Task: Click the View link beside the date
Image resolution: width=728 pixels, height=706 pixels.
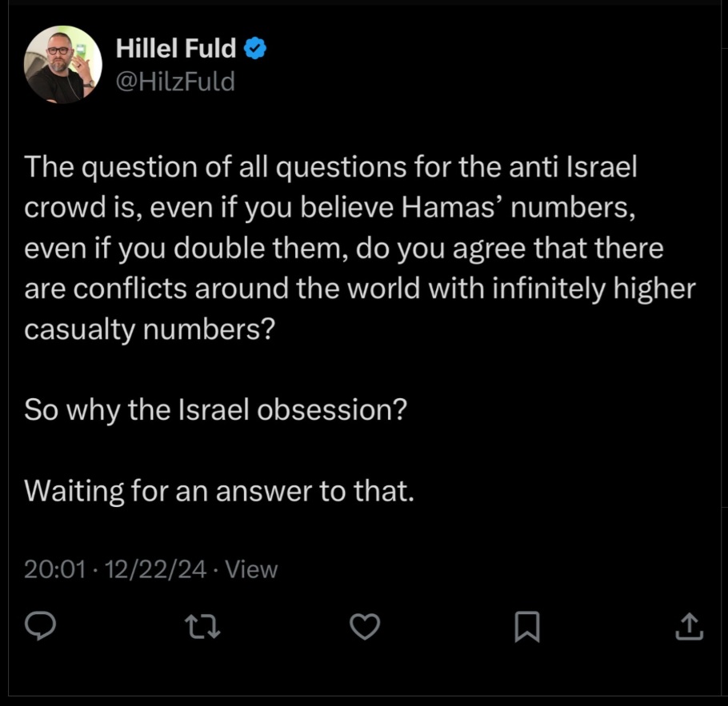Action: (x=252, y=569)
